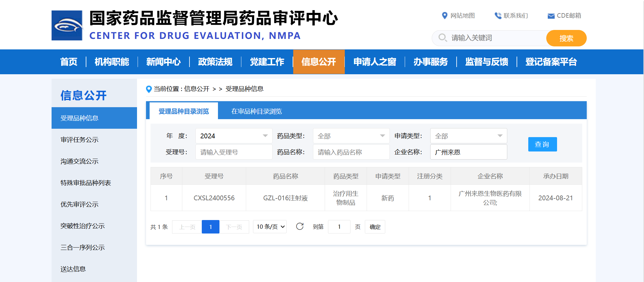The height and width of the screenshot is (282, 644).
Task: Click the 确定 jump button
Action: coord(375,227)
